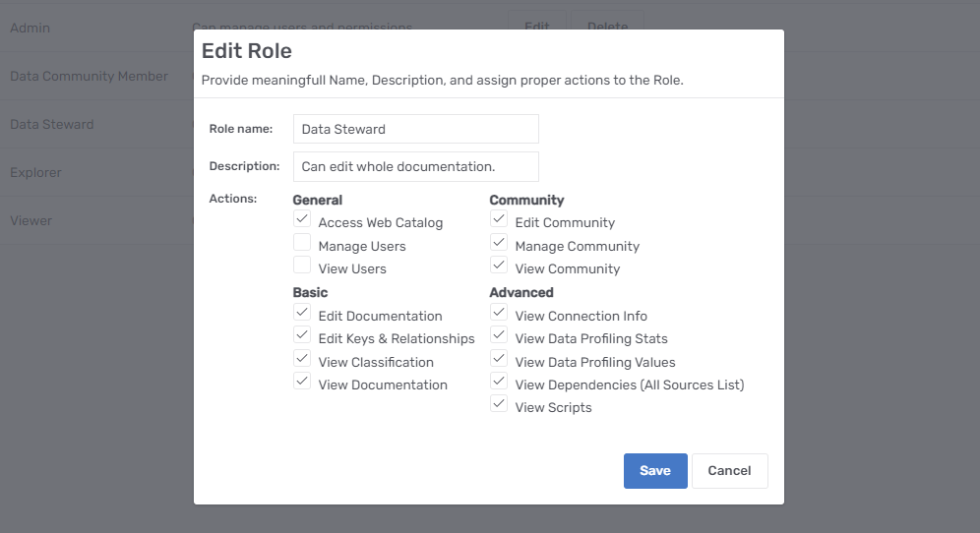Toggle the Manage Community checkbox
The height and width of the screenshot is (533, 980).
click(499, 243)
